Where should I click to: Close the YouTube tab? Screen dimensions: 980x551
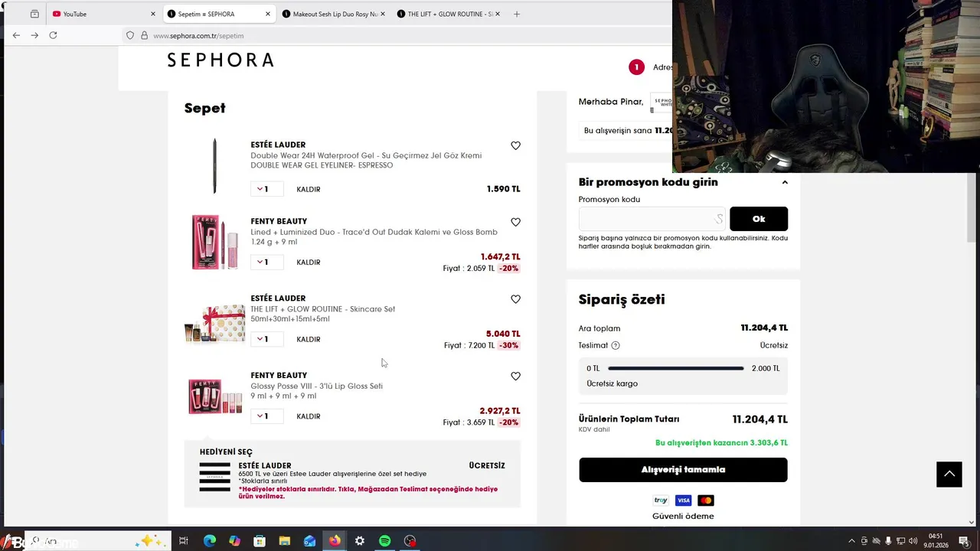click(152, 14)
